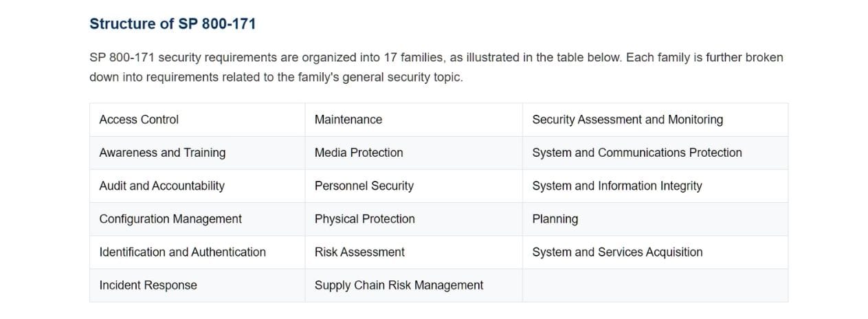The image size is (868, 319).
Task: Select the Planning table cell
Action: pyautogui.click(x=655, y=219)
